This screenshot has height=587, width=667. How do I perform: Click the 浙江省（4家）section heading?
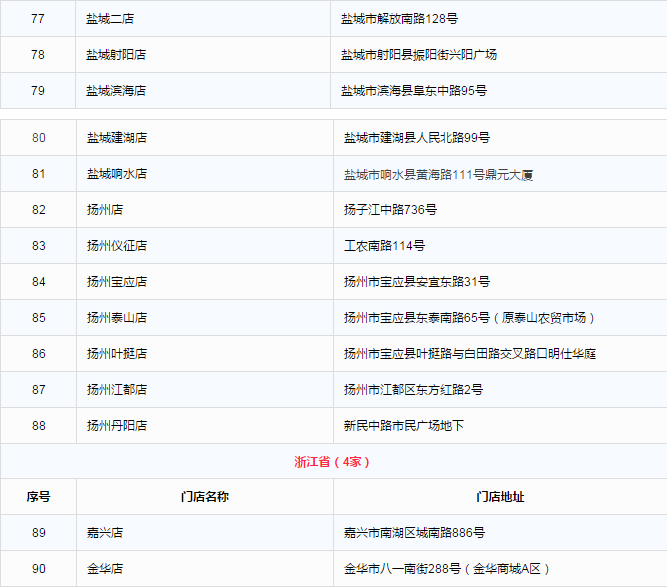(333, 462)
